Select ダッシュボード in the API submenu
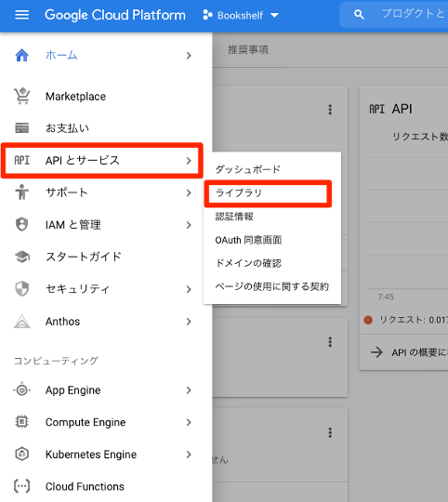Image resolution: width=448 pixels, height=502 pixels. pyautogui.click(x=248, y=169)
